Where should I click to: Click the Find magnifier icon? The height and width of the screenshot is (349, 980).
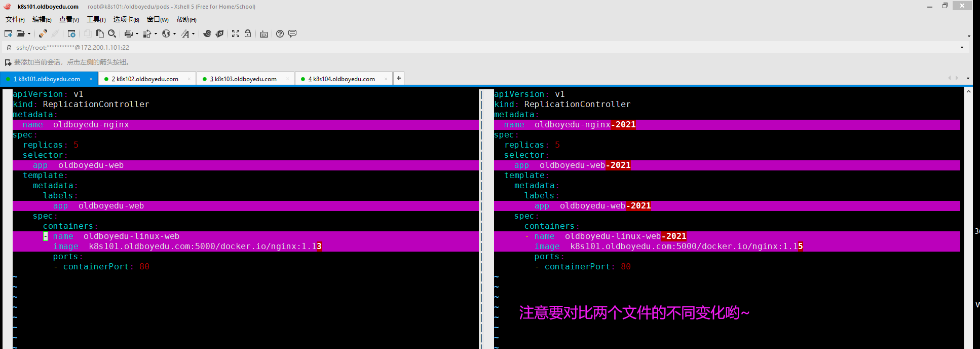click(x=112, y=33)
